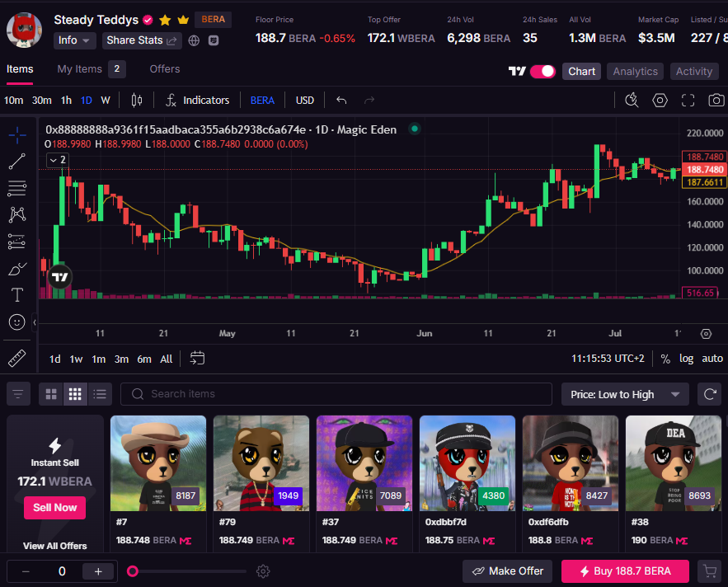
Task: Enter fullscreen chart mode
Action: click(x=688, y=100)
